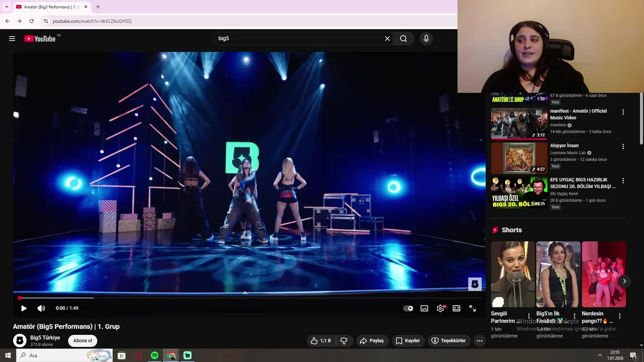This screenshot has height=362, width=644.
Task: Go back with the browser back arrow
Action: click(x=7, y=21)
